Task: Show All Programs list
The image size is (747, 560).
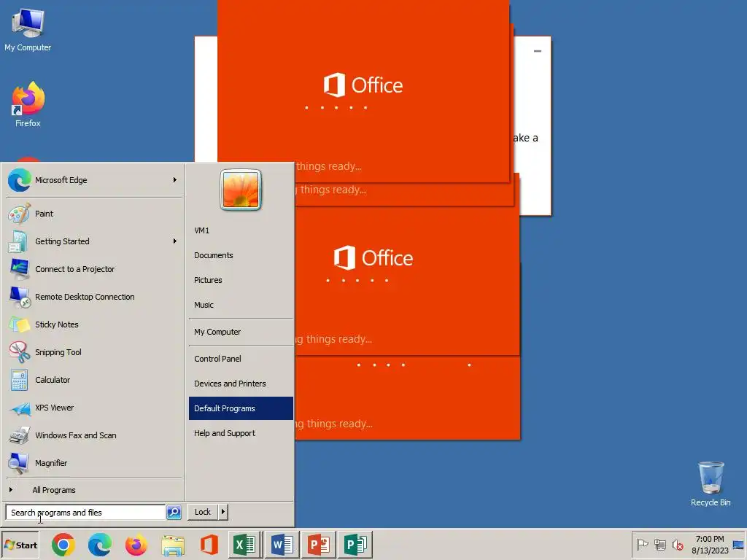Action: click(x=93, y=490)
